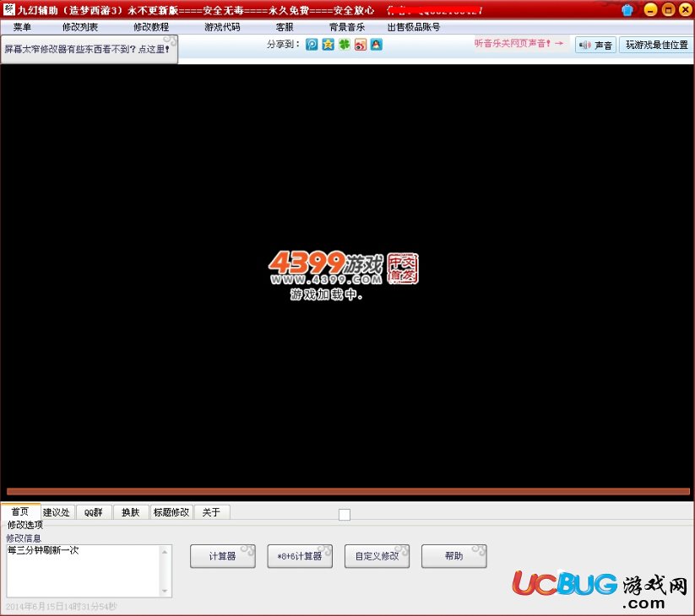Share to Sina Weibo icon
Screen dimensions: 695x616
(x=361, y=44)
